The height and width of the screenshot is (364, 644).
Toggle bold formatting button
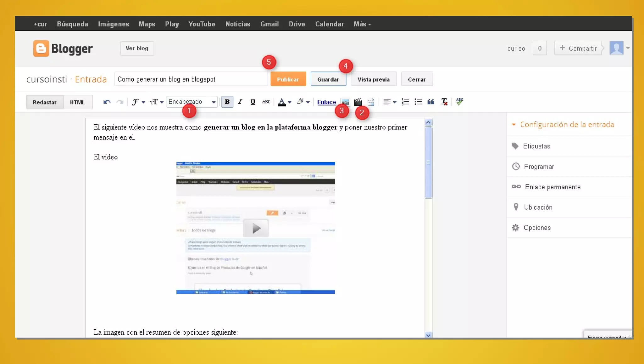[x=227, y=102]
